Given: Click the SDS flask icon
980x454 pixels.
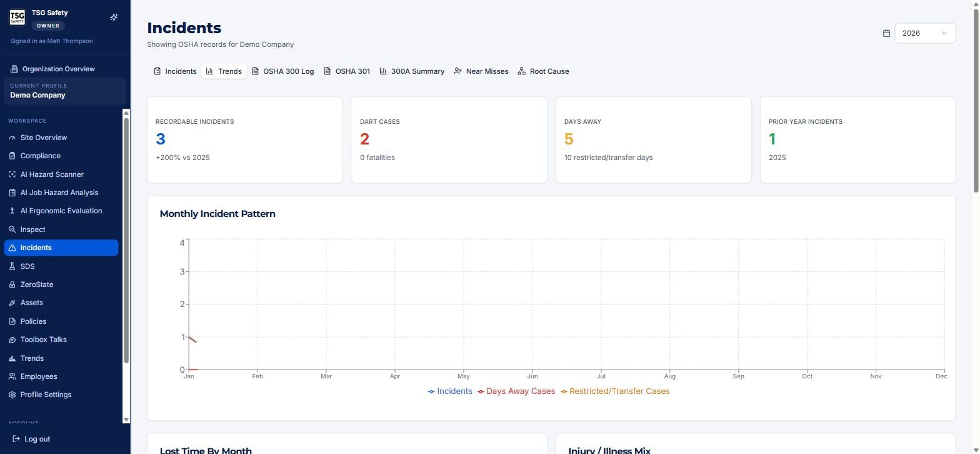Looking at the screenshot, I should [12, 266].
